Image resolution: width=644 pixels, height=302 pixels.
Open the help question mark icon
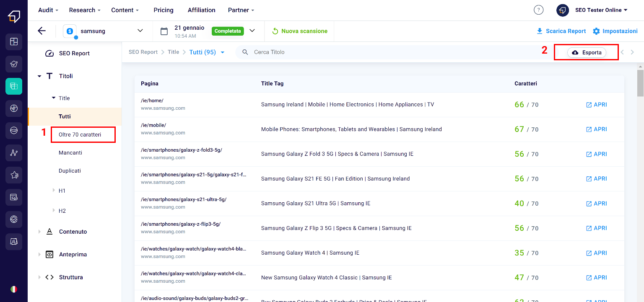tap(538, 10)
